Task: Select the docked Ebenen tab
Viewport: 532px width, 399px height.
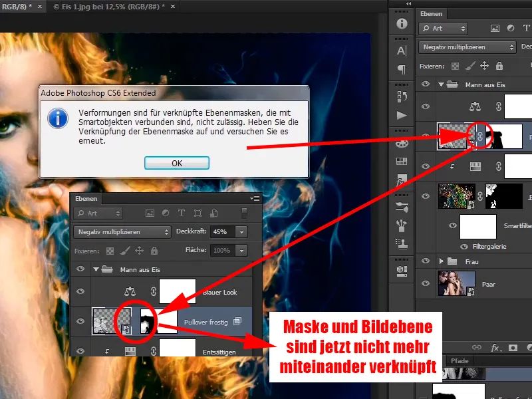Action: (x=431, y=14)
